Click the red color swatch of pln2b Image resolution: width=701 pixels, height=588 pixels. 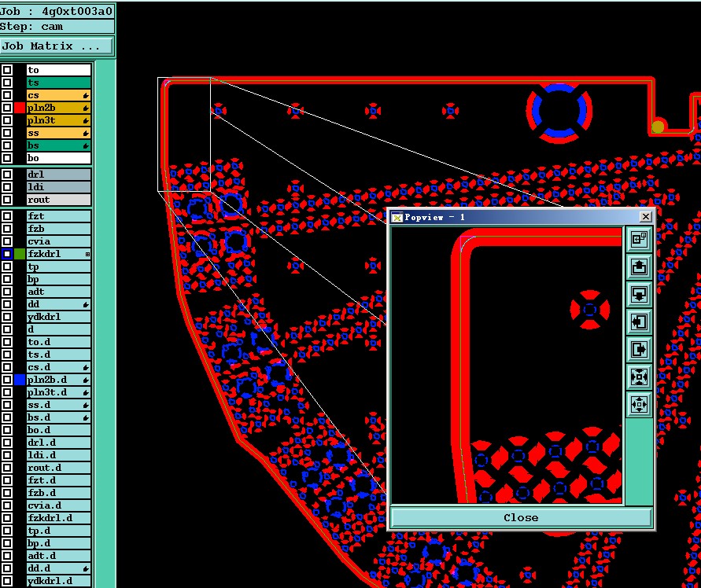(x=20, y=108)
